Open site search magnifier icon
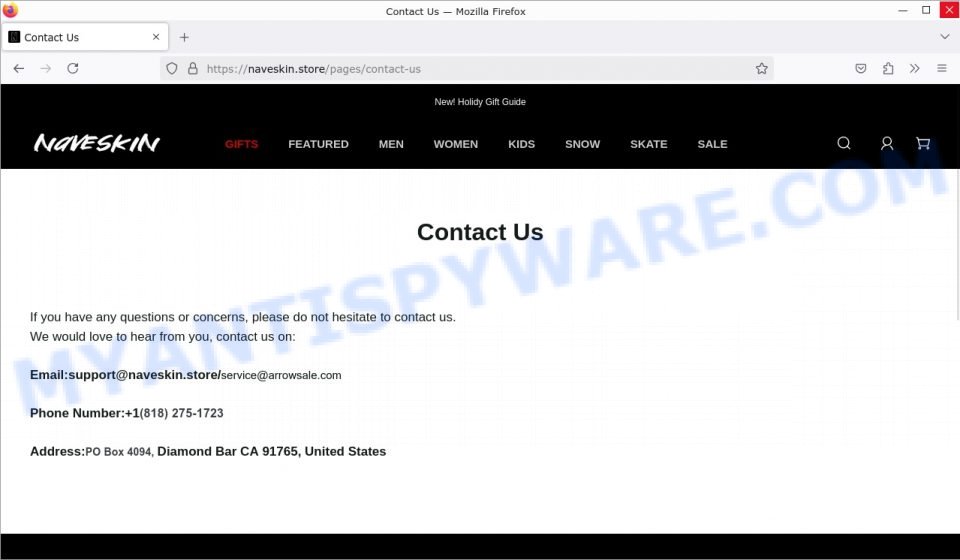Viewport: 960px width, 560px height. coord(844,143)
